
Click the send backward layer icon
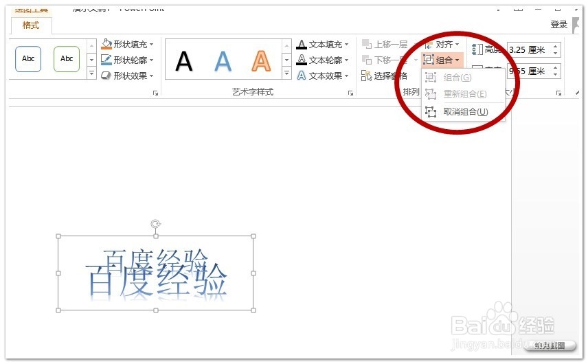click(367, 60)
